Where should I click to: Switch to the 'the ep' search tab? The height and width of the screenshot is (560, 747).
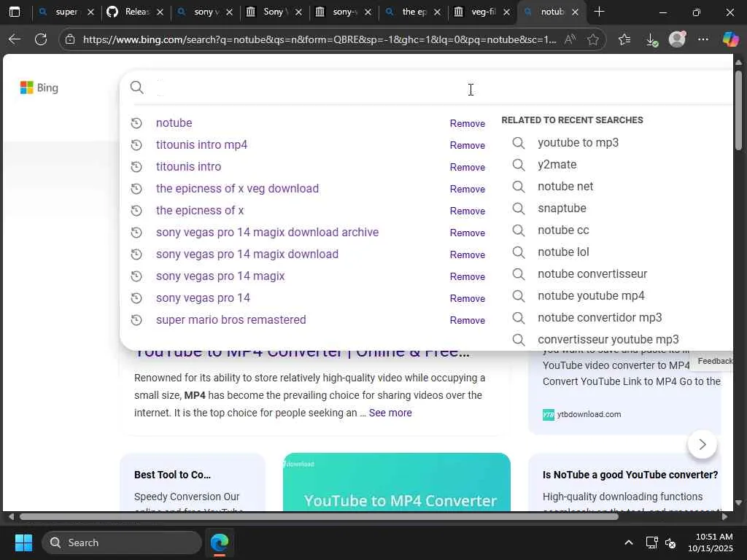tap(413, 12)
